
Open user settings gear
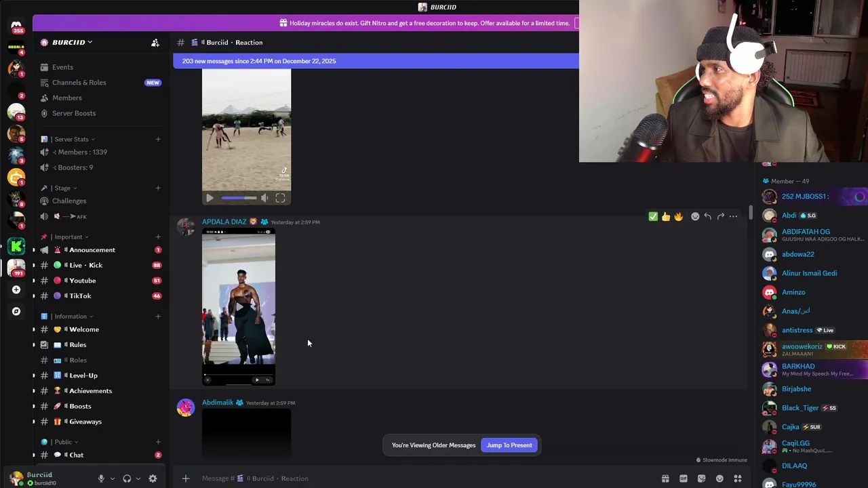click(153, 479)
